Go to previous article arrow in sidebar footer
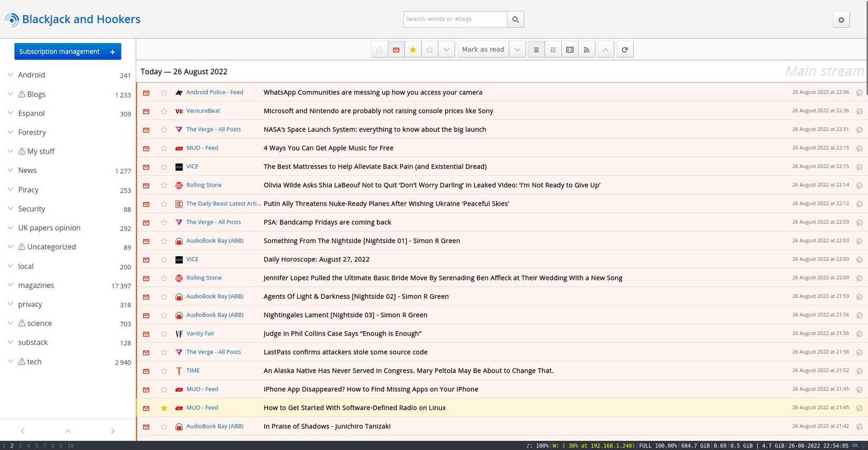 coord(23,431)
